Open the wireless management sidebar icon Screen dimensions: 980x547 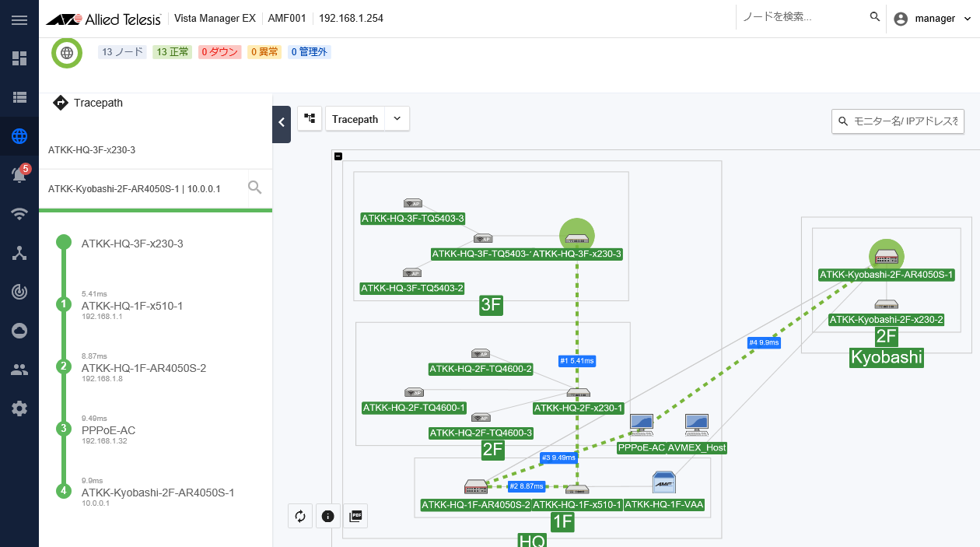[x=19, y=214]
